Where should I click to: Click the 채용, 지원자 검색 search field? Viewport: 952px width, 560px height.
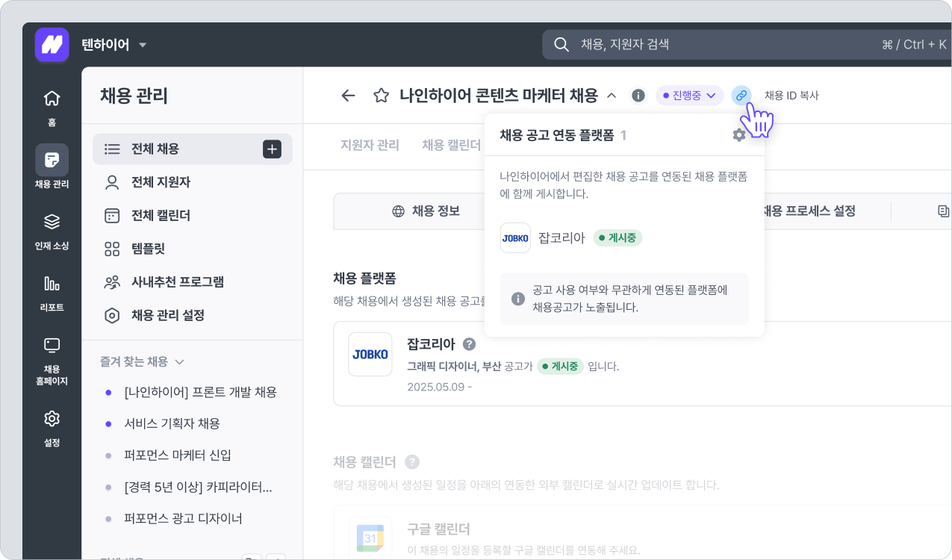click(x=747, y=44)
